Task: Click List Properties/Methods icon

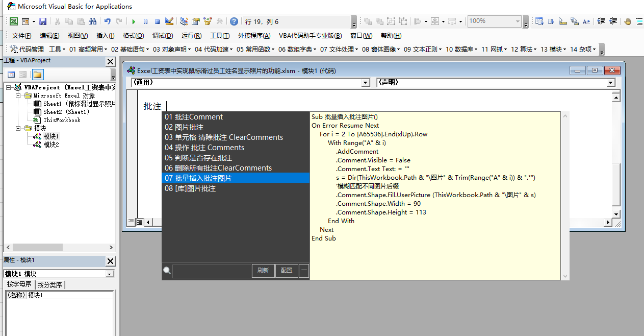Action: pyautogui.click(x=539, y=21)
